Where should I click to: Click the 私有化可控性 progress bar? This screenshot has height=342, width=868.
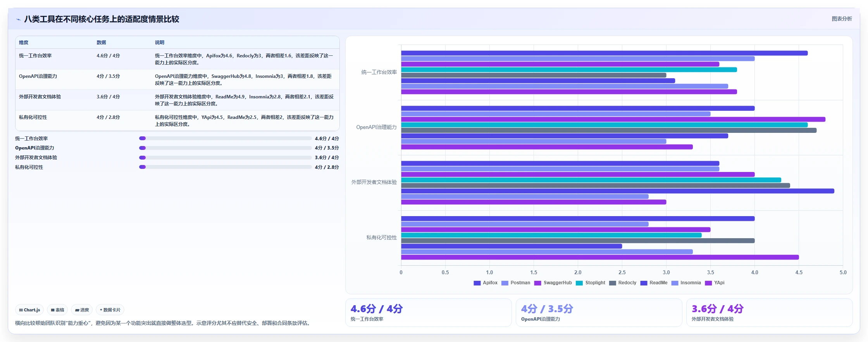226,167
